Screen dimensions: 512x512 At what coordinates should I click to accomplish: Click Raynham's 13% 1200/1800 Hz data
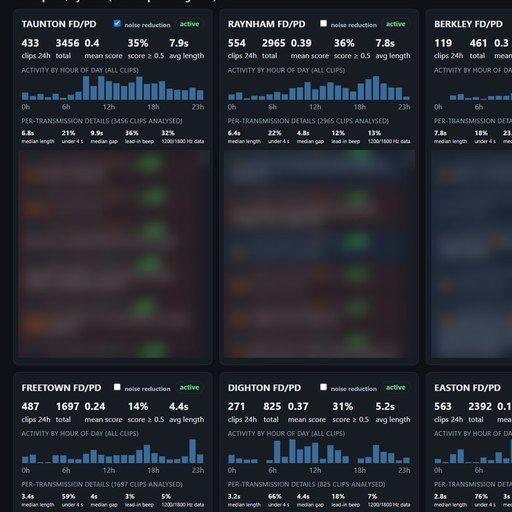(374, 133)
